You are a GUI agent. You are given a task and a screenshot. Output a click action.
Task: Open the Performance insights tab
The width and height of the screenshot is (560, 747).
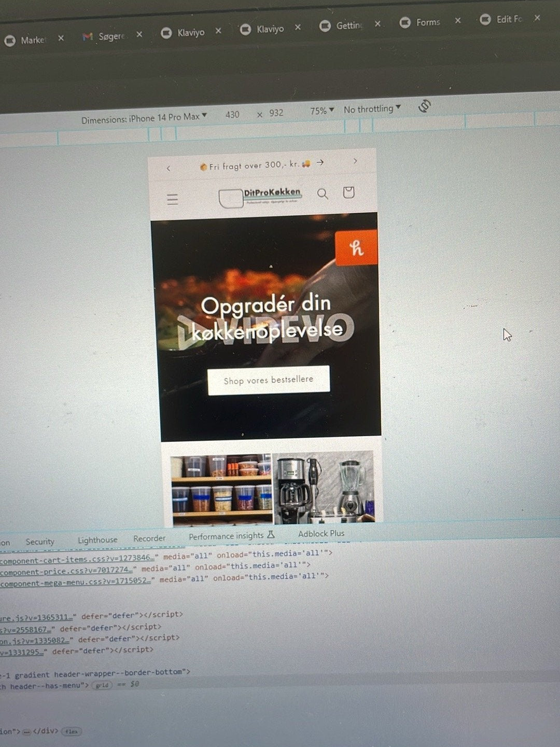coord(231,535)
